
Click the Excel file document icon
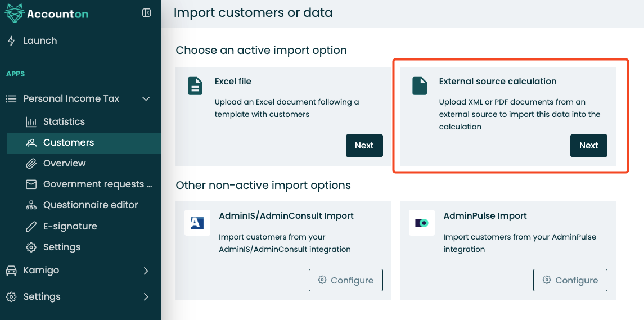tap(195, 86)
